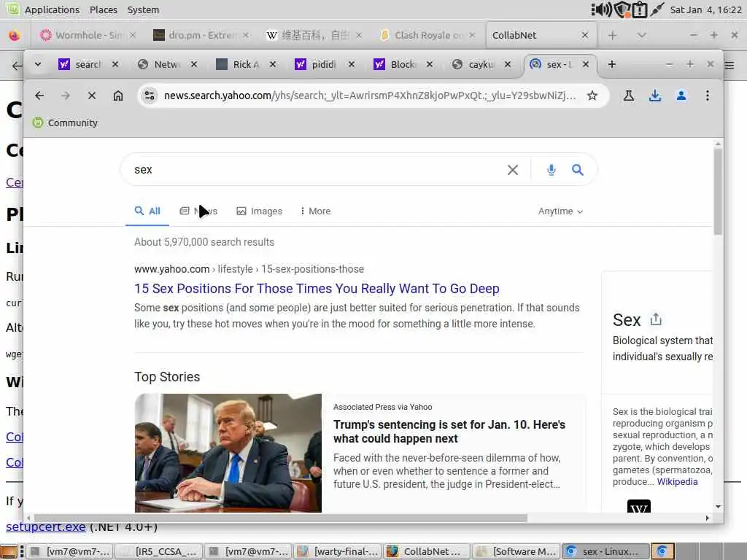Open Chrome Labs flask icon
The height and width of the screenshot is (560, 747).
click(x=629, y=96)
